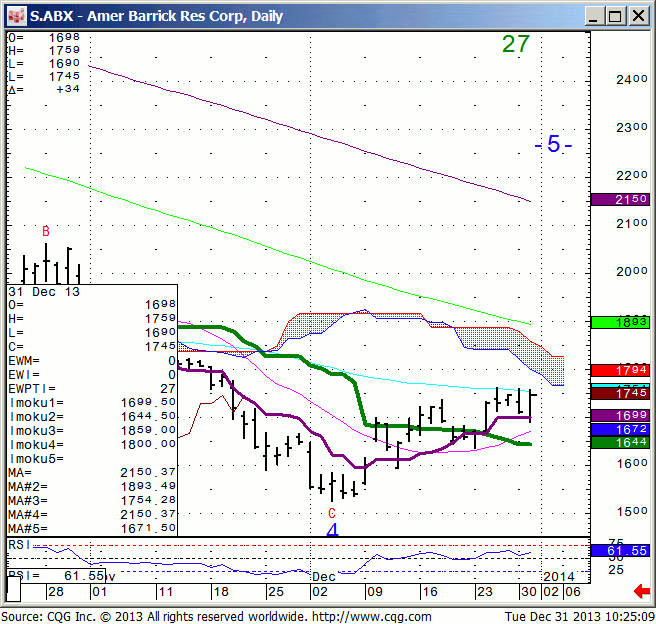Click the dark green 1644 price label
The width and height of the screenshot is (656, 624).
click(x=620, y=442)
